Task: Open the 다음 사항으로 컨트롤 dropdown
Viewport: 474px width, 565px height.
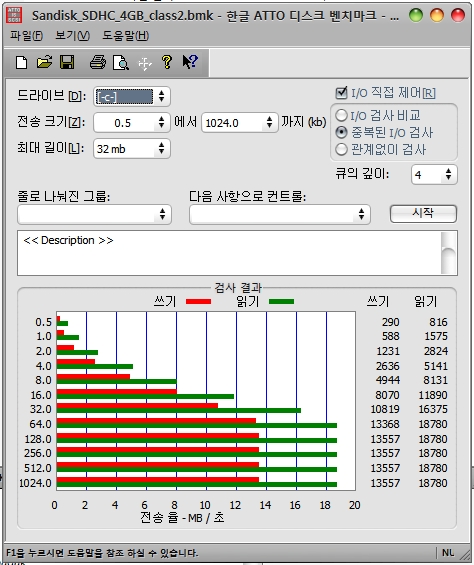Action: (x=280, y=214)
